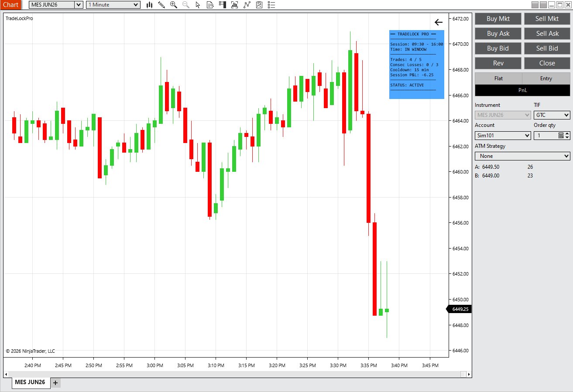Viewport: 573px width, 392px height.
Task: Click the back arrow on the chart
Action: tap(438, 22)
